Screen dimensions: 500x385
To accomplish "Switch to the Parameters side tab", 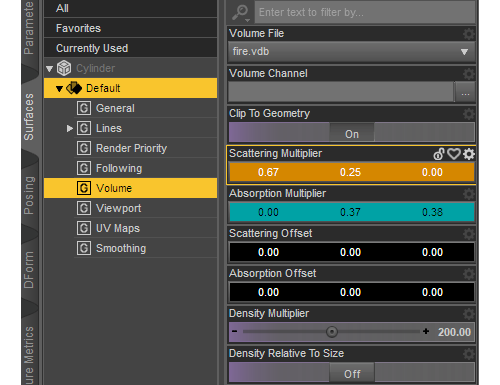I will click(29, 27).
